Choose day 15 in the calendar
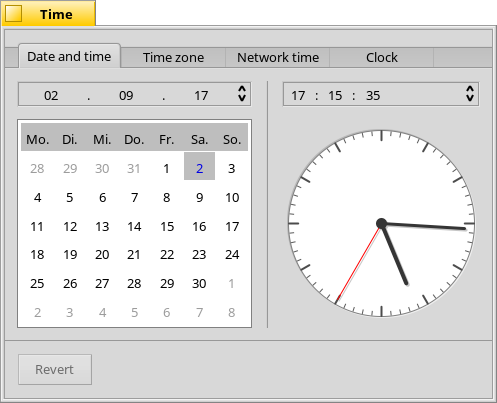This screenshot has height=403, width=497. [167, 227]
